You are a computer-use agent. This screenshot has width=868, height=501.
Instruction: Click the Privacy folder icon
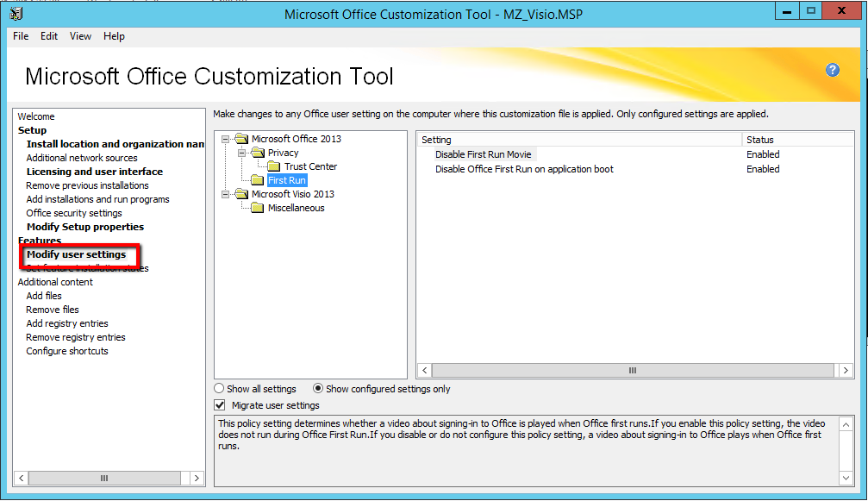[x=258, y=153]
